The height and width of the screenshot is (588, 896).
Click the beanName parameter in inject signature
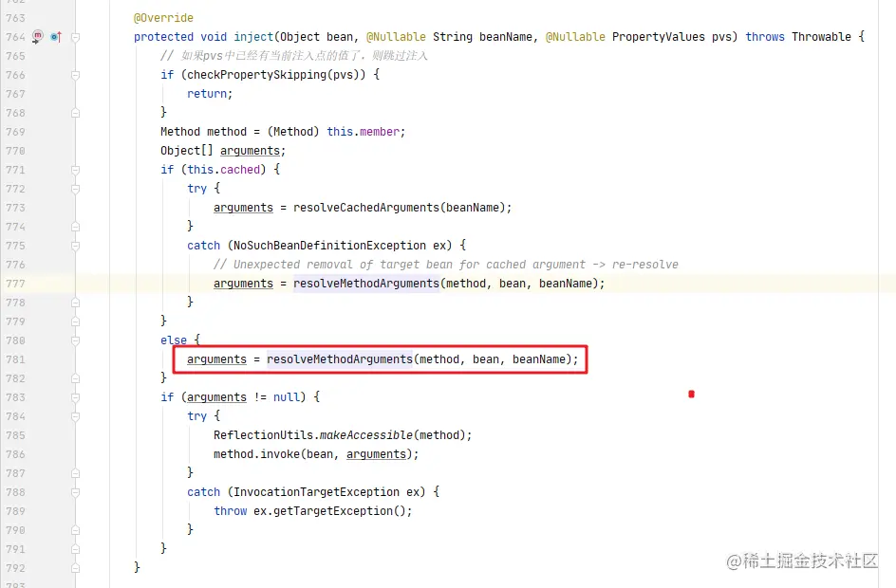[x=505, y=37]
